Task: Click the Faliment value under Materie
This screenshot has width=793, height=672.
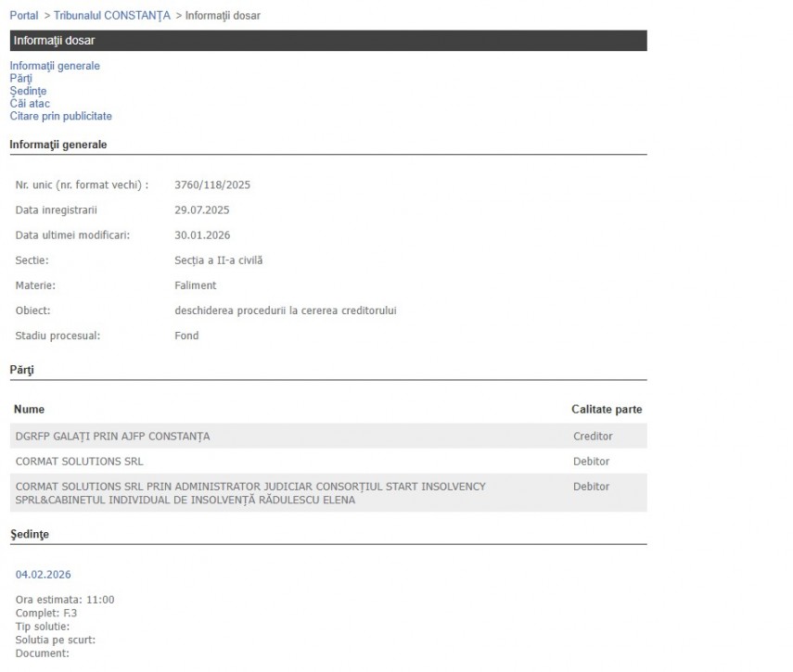Action: (x=195, y=285)
